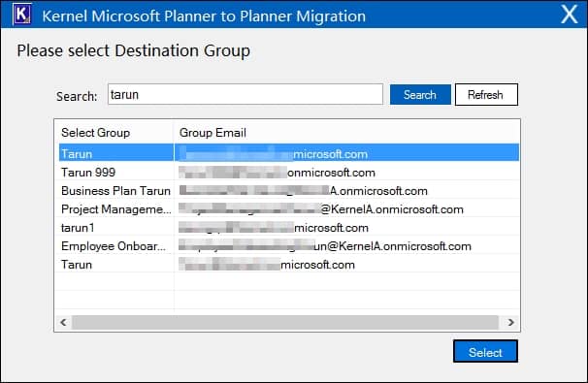Click the Kernel app logo icon
588x383 pixels.
coord(22,15)
